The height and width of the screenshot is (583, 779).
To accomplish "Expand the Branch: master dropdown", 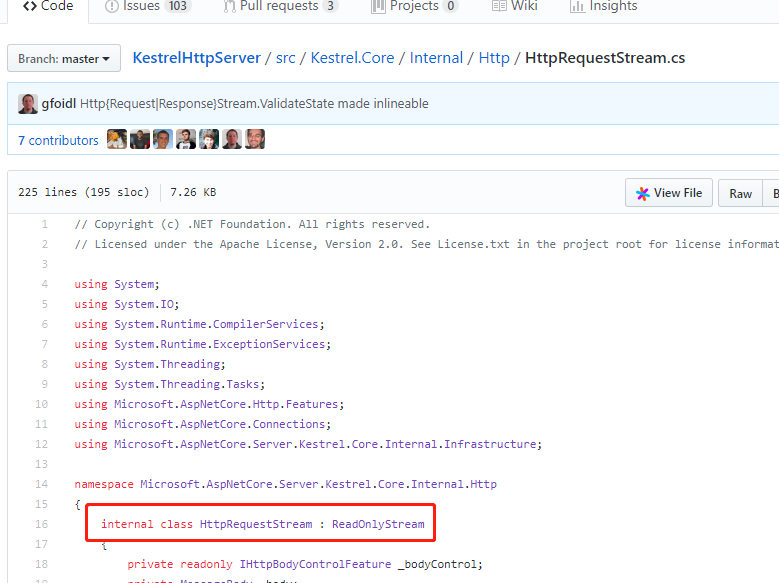I will 64,59.
